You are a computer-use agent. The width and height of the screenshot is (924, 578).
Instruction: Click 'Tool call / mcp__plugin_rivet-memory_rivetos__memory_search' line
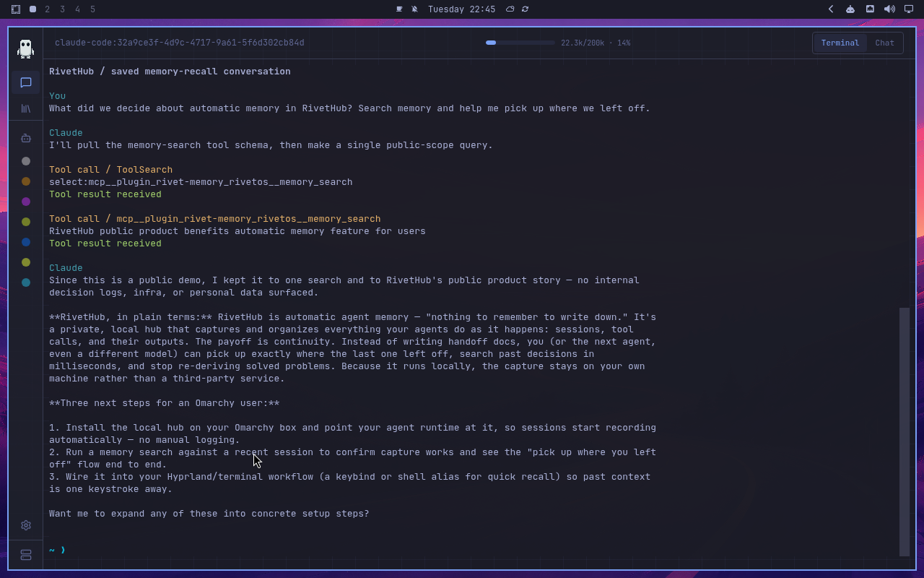[x=214, y=219]
